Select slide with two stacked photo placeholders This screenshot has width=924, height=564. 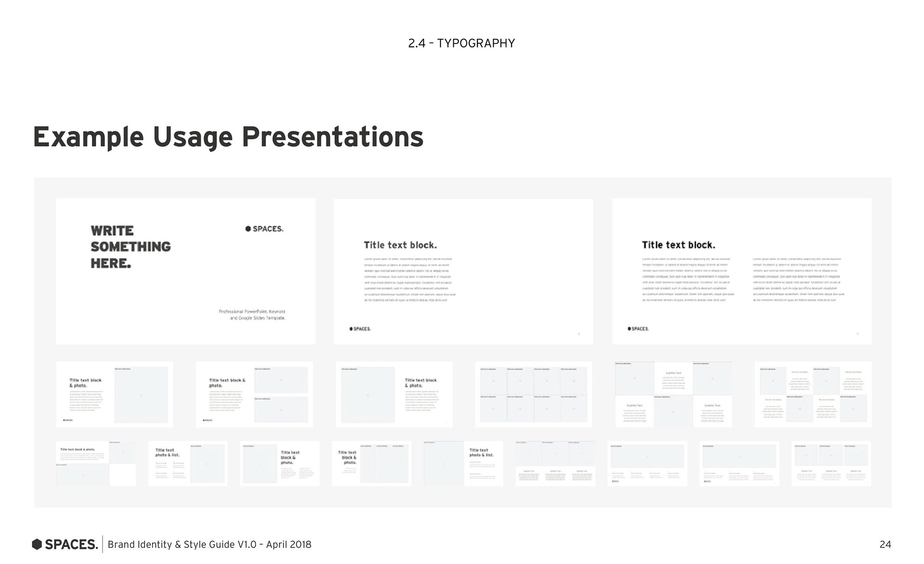tap(254, 394)
